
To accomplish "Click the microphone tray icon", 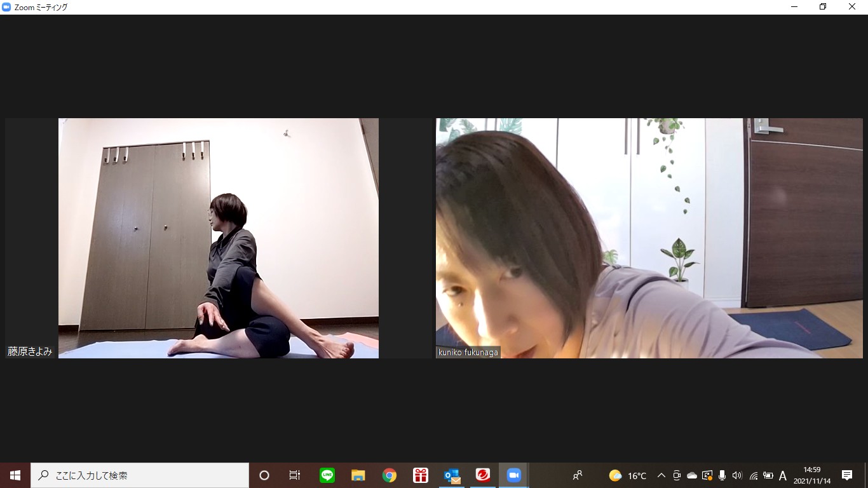I will 722,475.
